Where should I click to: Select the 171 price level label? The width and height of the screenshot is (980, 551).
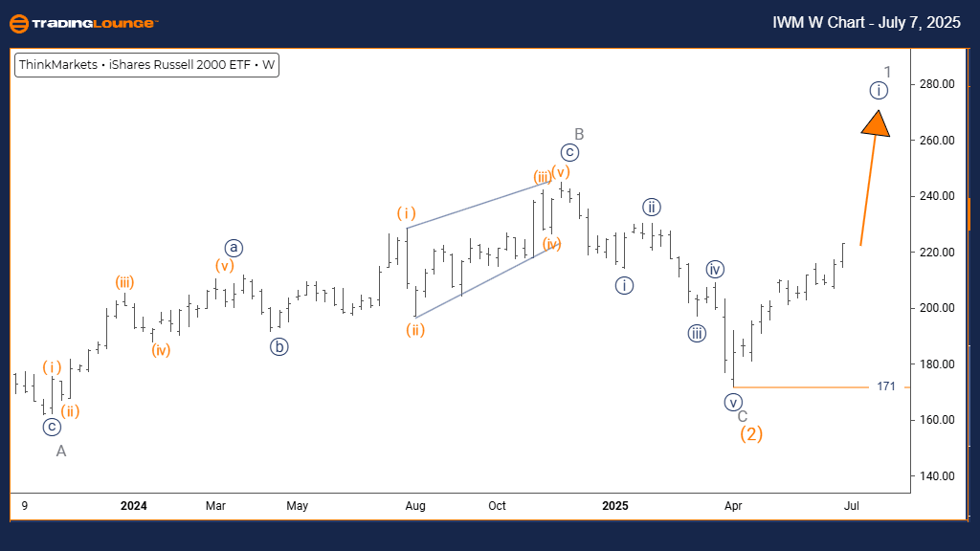coord(885,386)
